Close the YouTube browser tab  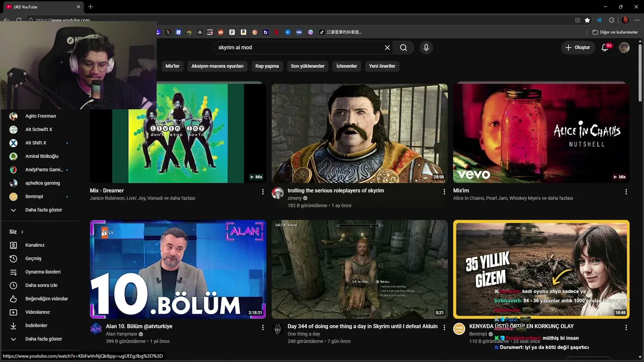[78, 7]
